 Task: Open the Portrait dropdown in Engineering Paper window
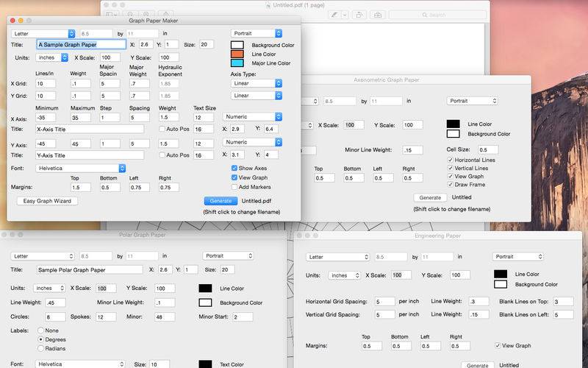tap(518, 256)
